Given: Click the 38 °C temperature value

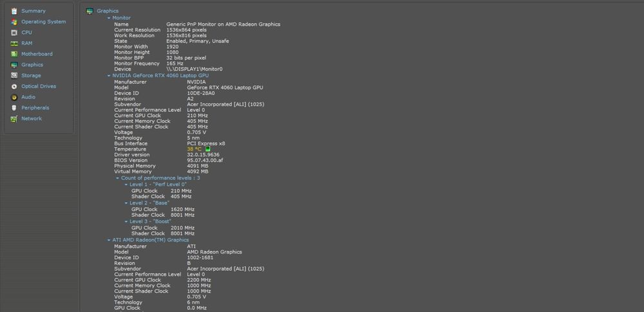Looking at the screenshot, I should tap(194, 149).
